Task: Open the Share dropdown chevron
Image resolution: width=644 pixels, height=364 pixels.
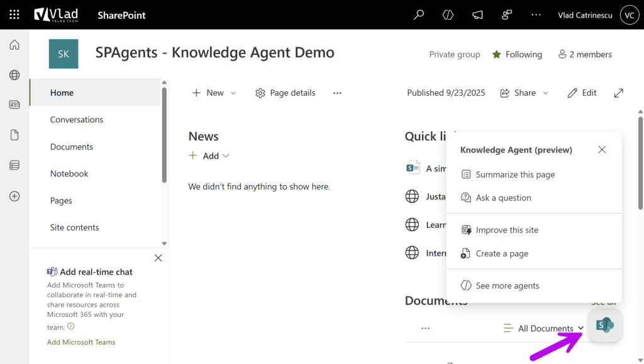Action: 545,93
